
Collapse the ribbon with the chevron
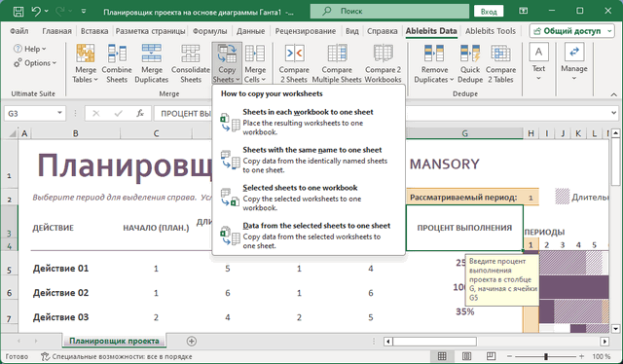point(614,94)
